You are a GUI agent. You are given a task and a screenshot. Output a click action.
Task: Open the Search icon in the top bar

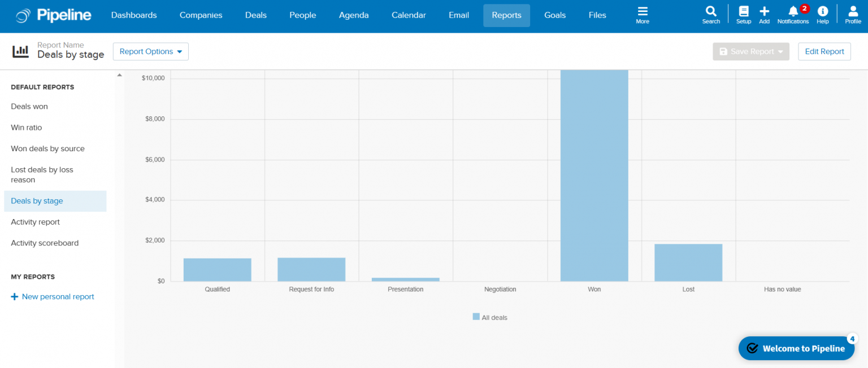(x=711, y=12)
